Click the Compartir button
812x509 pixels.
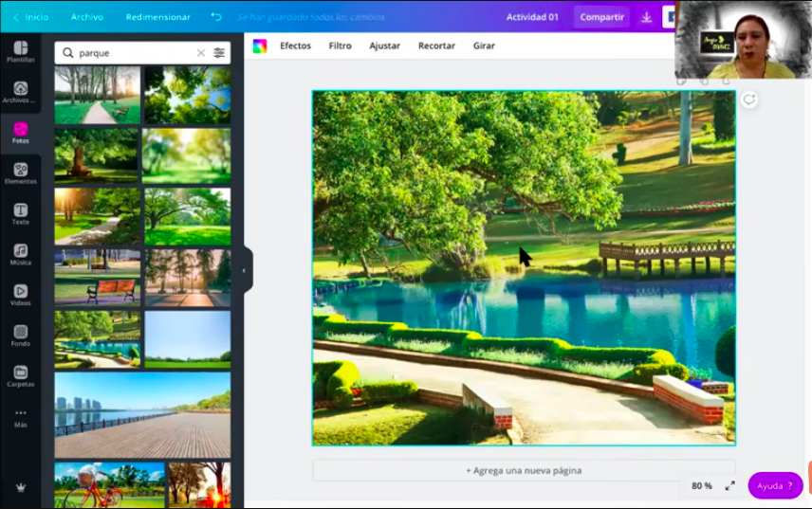pyautogui.click(x=601, y=17)
